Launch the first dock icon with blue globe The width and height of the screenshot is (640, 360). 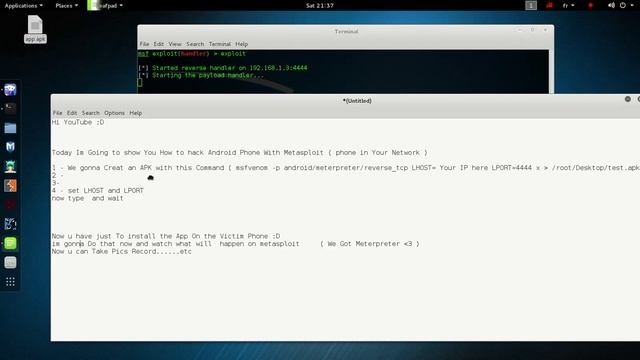click(10, 89)
